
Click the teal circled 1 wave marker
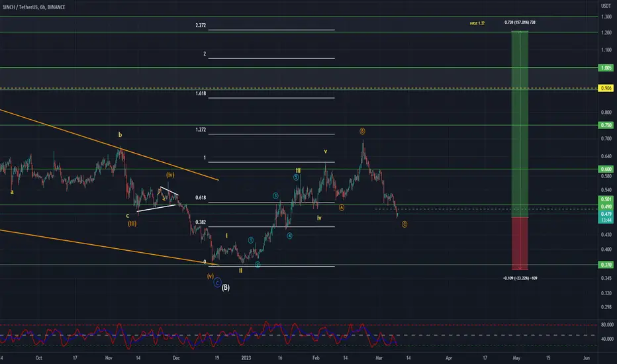[x=251, y=240]
